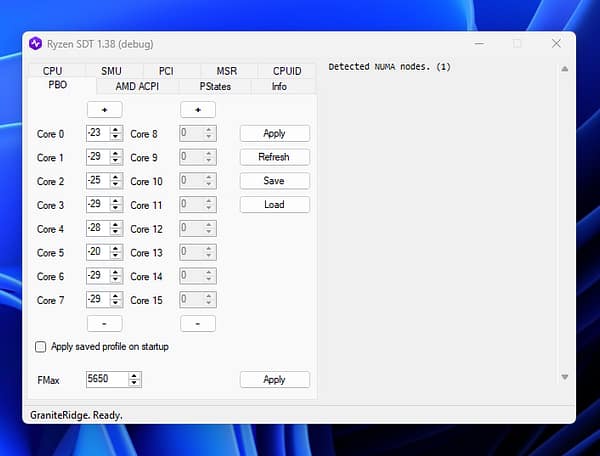
Task: Open the SMU tab
Action: pyautogui.click(x=110, y=71)
